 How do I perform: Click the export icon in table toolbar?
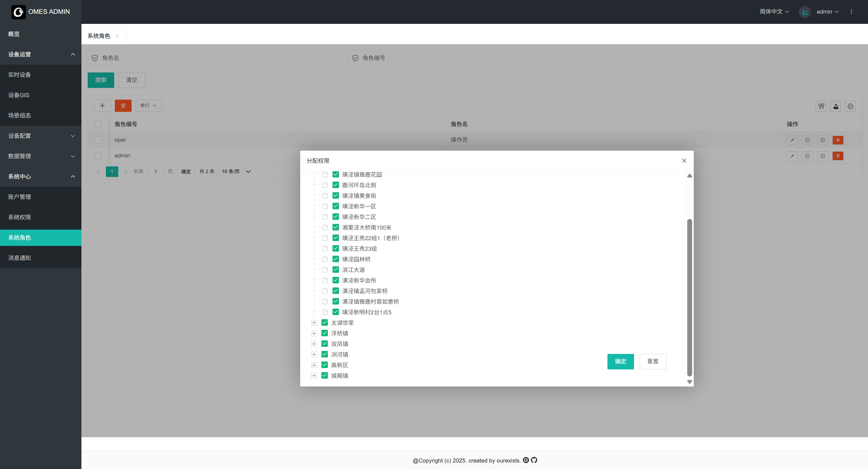[836, 106]
